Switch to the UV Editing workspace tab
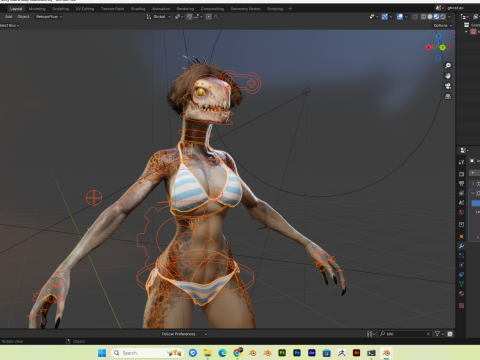The image size is (480, 360). [x=85, y=9]
